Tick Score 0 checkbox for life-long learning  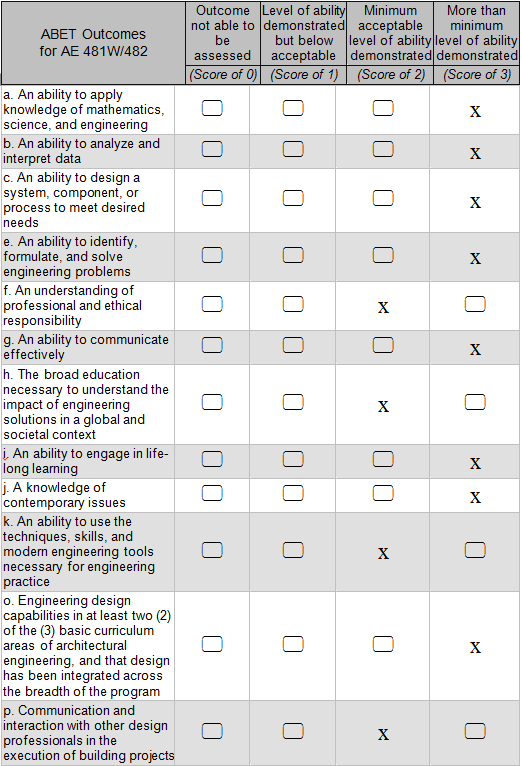212,459
